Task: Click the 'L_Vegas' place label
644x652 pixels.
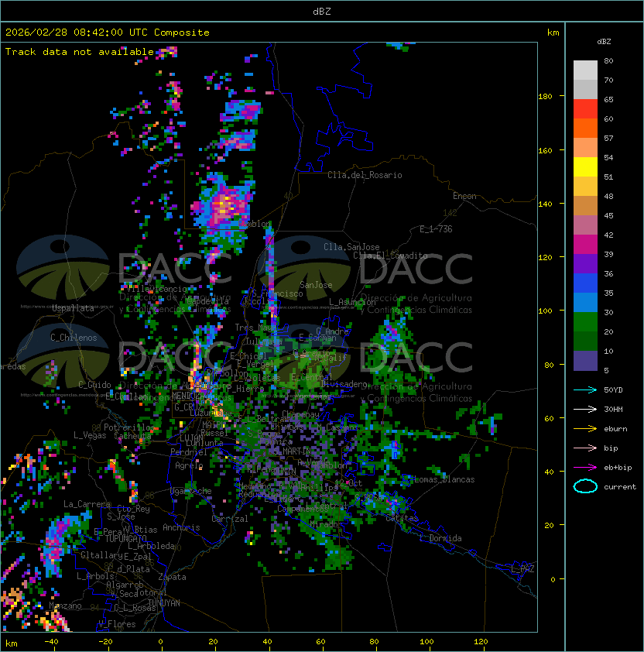Action: [90, 435]
